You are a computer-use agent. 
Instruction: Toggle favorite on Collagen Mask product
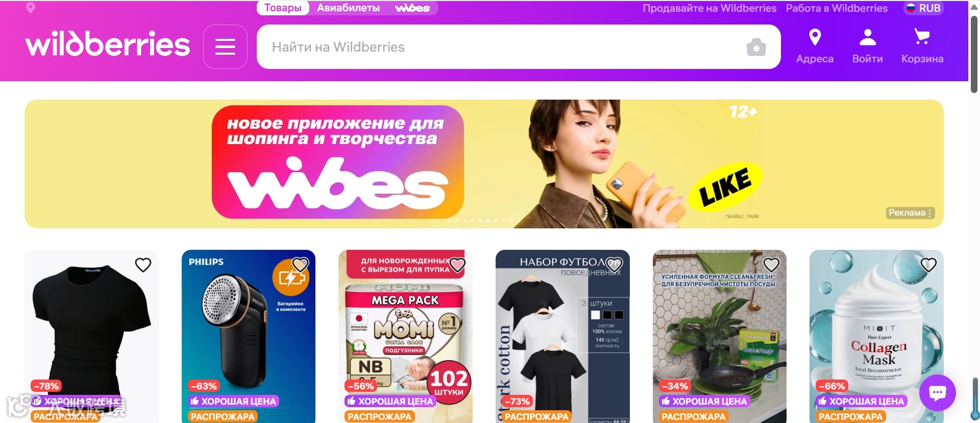click(x=928, y=265)
